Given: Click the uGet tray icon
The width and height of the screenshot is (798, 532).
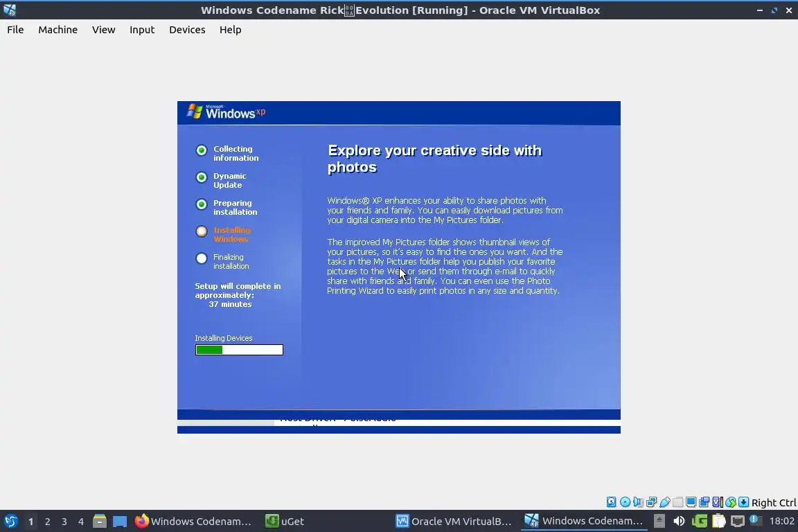Looking at the screenshot, I should click(700, 521).
